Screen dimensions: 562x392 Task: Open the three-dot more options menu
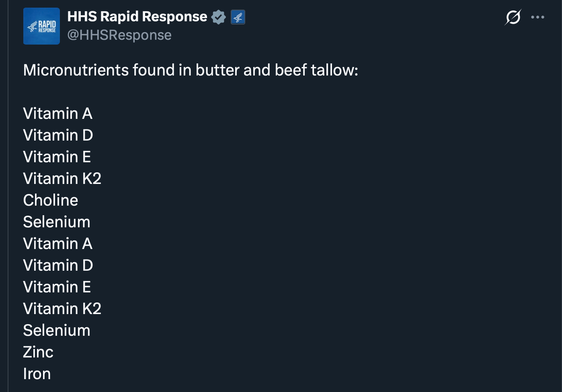click(x=537, y=17)
